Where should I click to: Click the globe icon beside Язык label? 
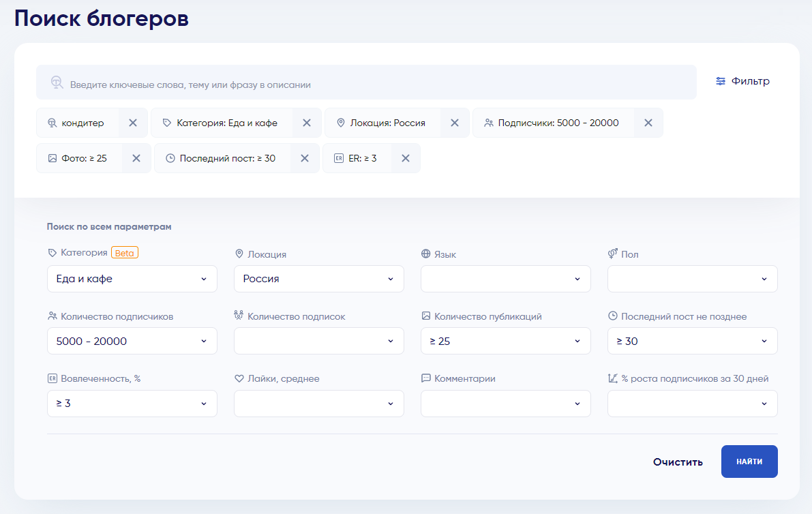(x=425, y=254)
